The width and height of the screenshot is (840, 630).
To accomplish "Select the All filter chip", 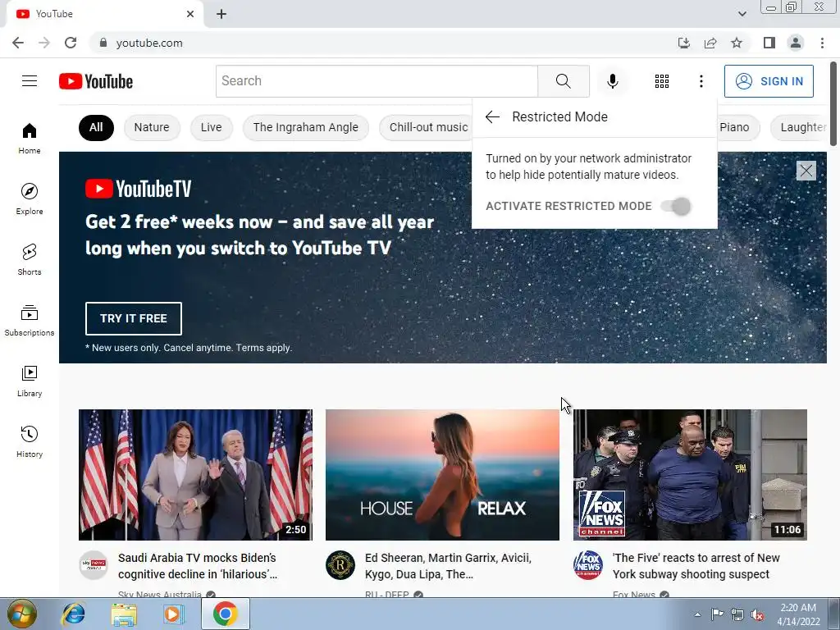I will click(x=96, y=127).
